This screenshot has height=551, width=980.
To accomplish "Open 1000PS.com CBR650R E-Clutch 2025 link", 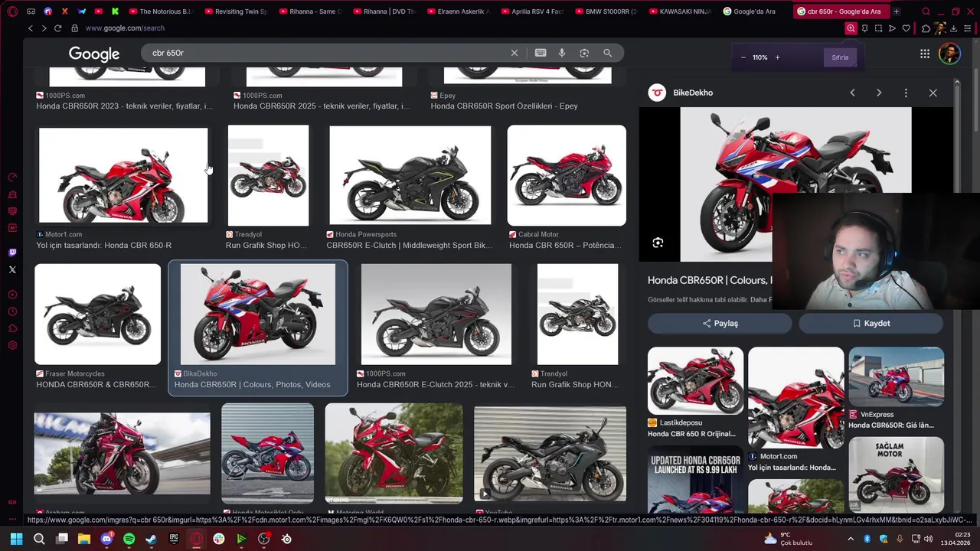I will click(435, 385).
